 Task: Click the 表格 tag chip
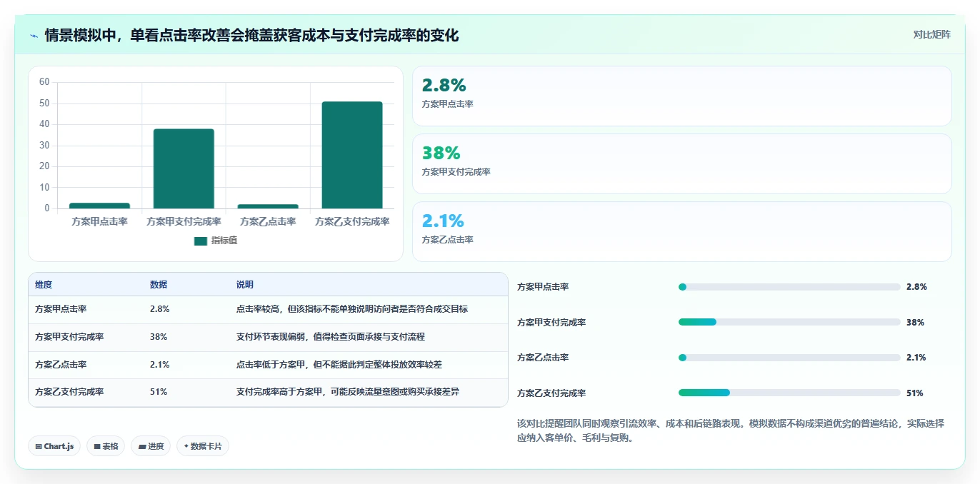point(106,446)
